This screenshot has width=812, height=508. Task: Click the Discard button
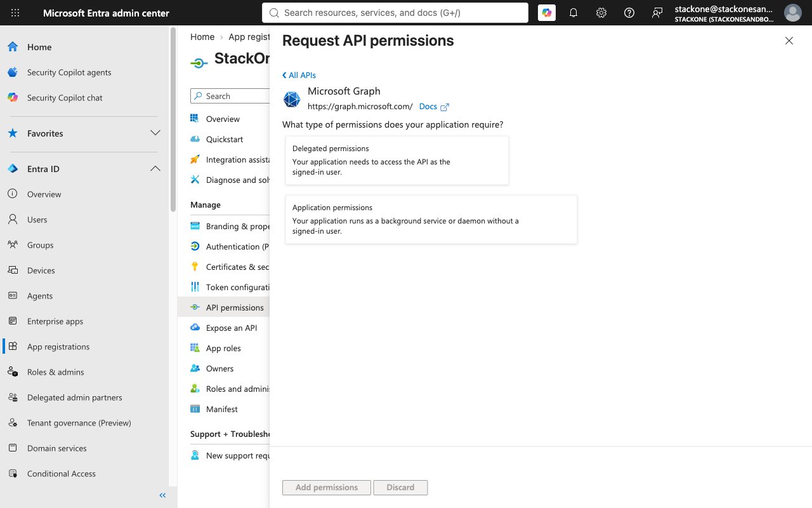pos(400,488)
